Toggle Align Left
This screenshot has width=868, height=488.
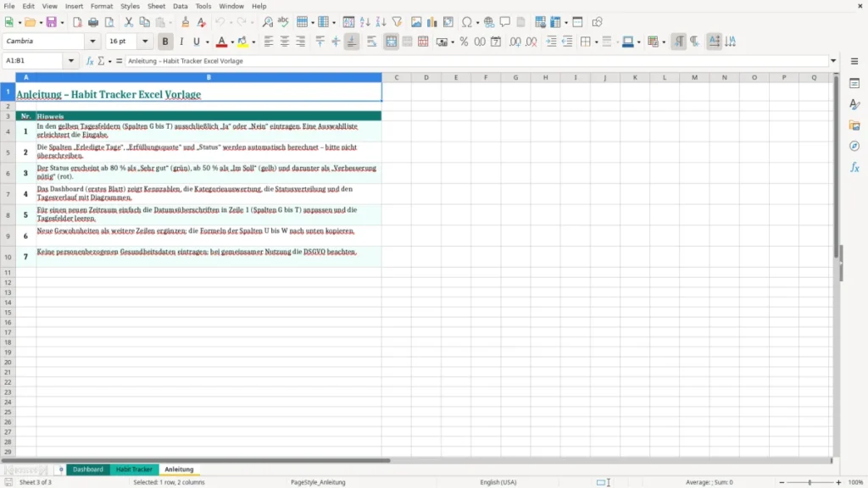click(269, 42)
